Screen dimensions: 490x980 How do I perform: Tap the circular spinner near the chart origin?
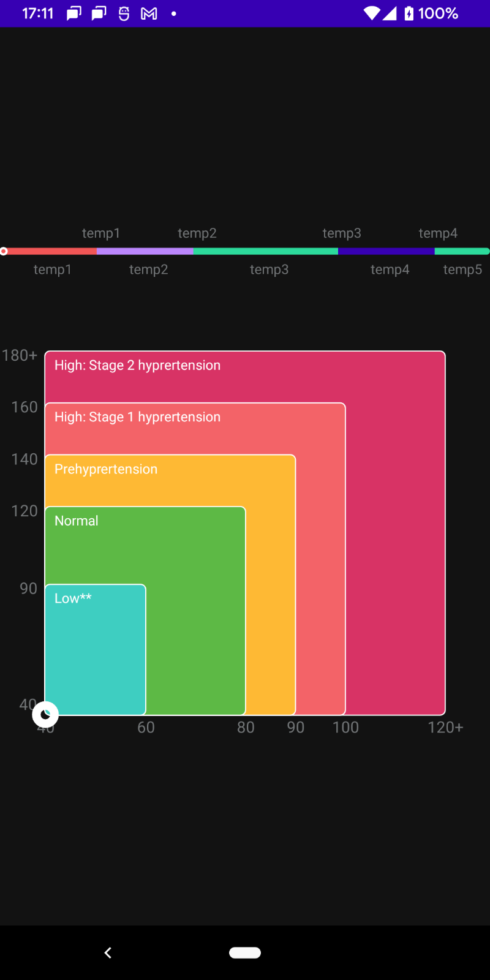point(45,714)
